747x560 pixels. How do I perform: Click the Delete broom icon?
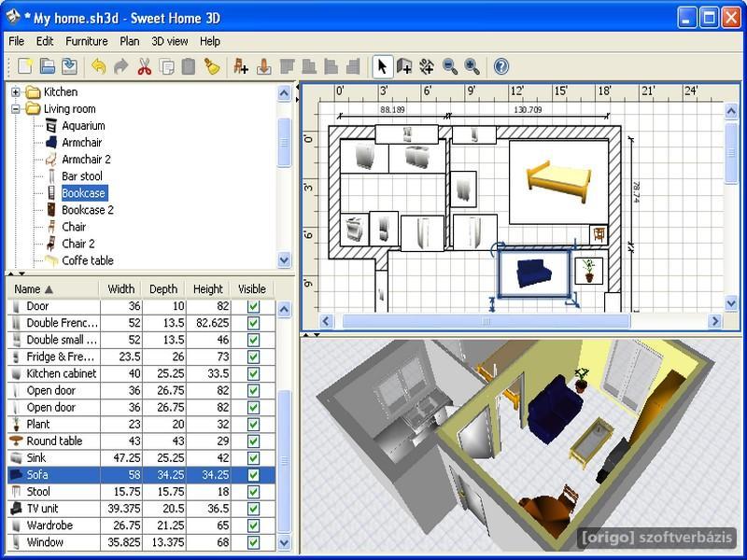[212, 66]
